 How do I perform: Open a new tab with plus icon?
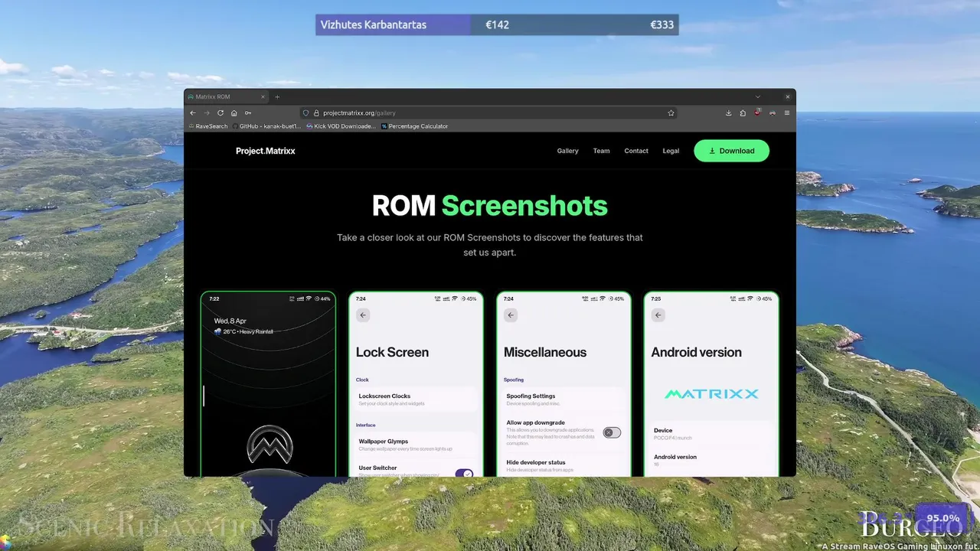[277, 97]
